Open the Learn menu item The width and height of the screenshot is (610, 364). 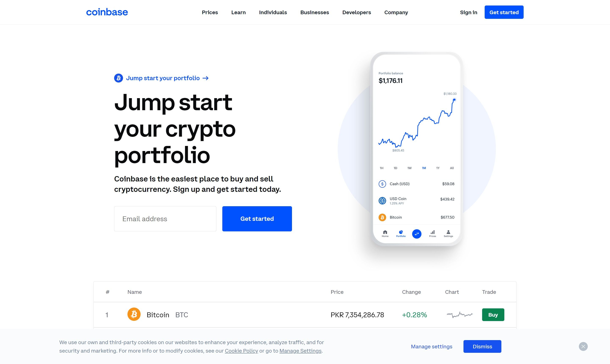tap(238, 12)
